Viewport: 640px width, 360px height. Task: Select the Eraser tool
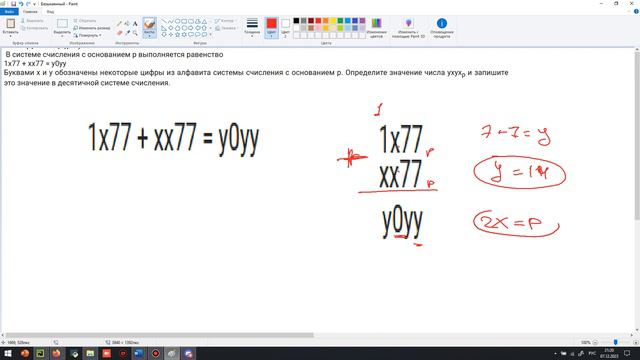click(x=120, y=32)
